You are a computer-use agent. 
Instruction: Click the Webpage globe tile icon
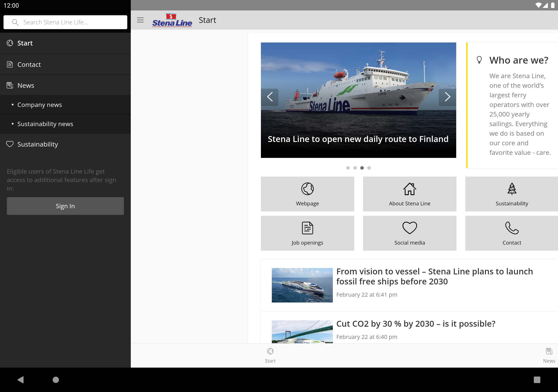(x=307, y=189)
